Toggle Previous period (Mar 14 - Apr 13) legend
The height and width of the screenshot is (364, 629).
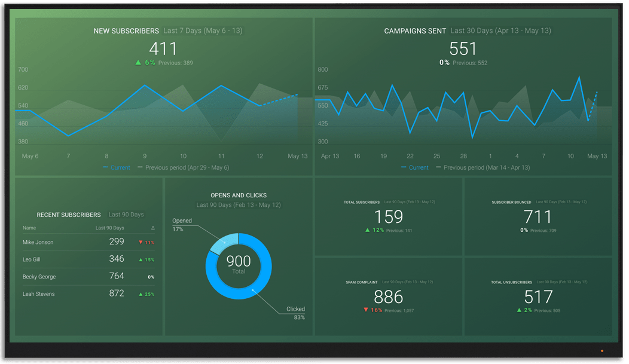click(483, 168)
